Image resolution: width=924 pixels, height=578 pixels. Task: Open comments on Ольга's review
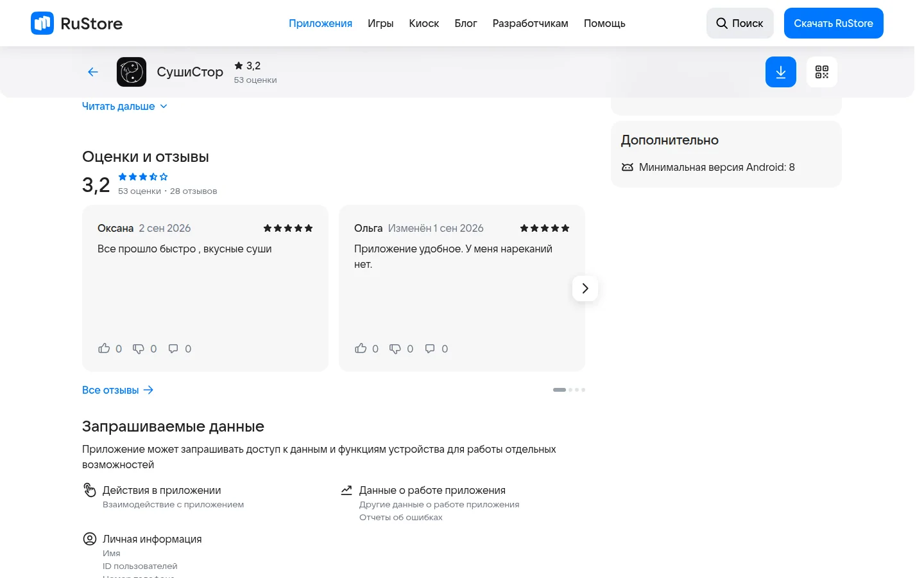tap(430, 349)
